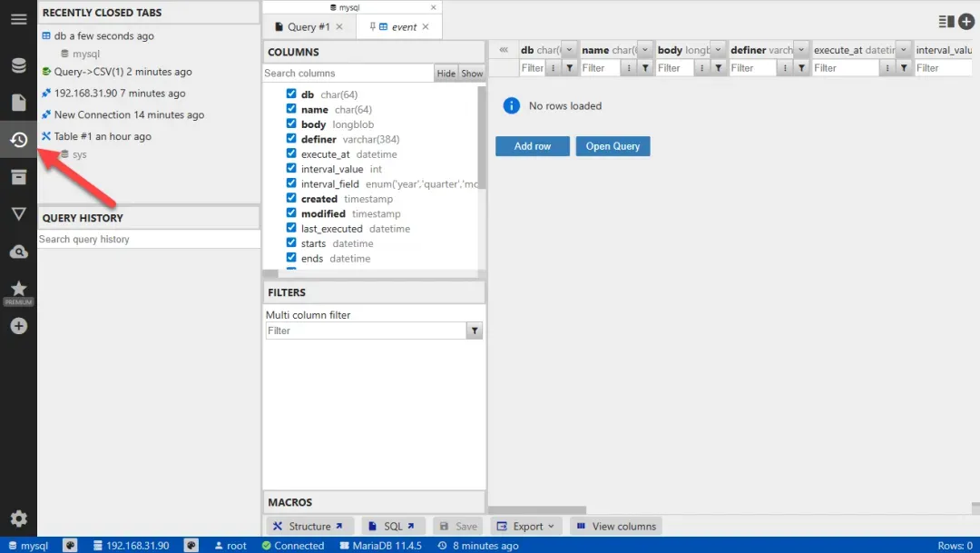Open the archive box sidebar icon
The image size is (980, 553).
click(x=18, y=177)
